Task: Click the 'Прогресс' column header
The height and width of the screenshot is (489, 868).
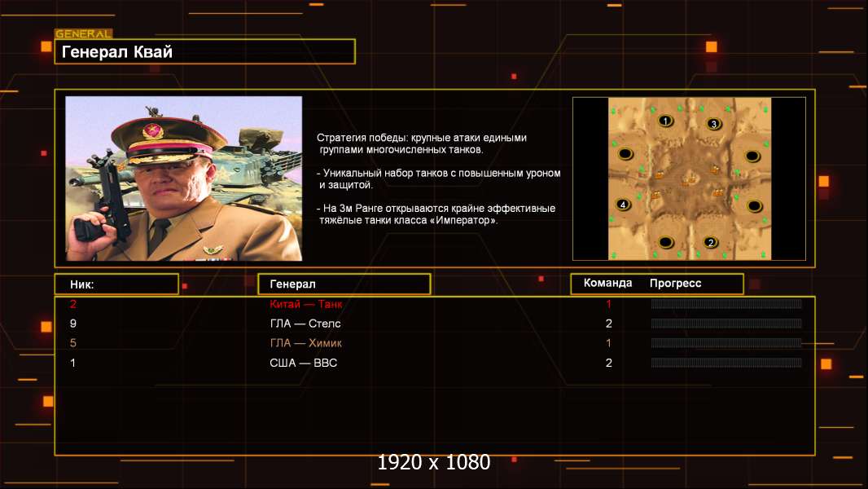Action: pos(676,284)
